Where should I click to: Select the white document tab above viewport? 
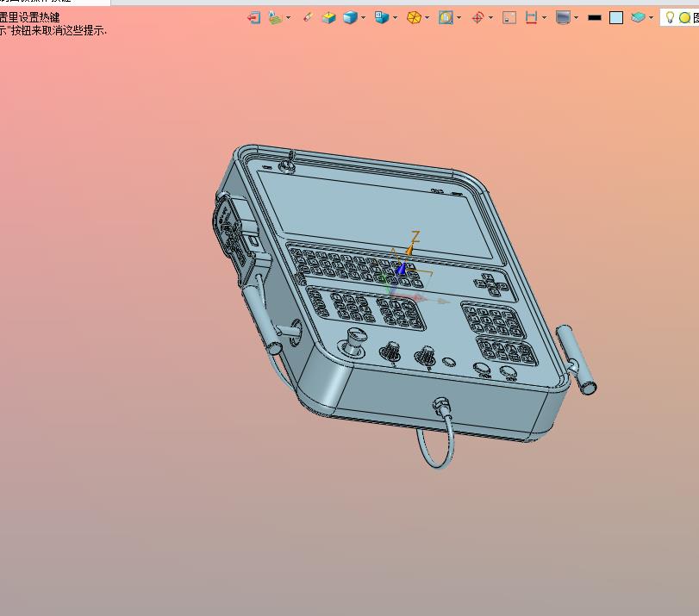(x=55, y=3)
